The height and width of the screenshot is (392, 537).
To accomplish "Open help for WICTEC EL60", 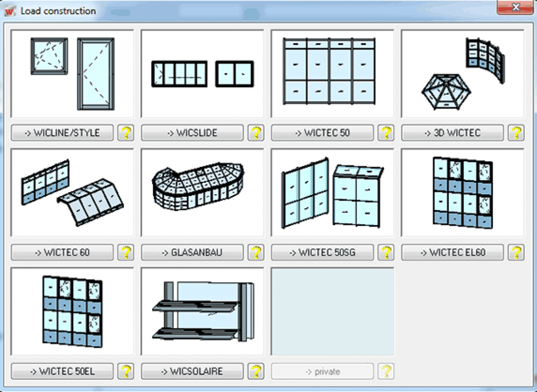I will [x=516, y=252].
